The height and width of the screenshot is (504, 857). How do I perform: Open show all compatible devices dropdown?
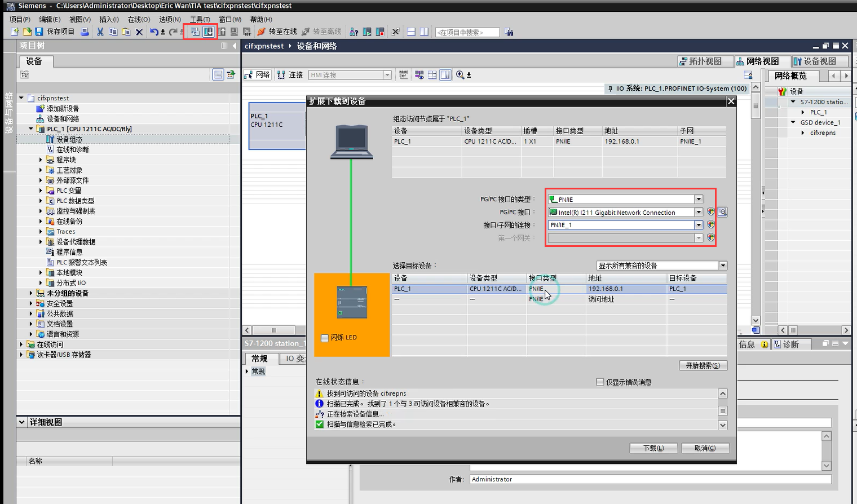coord(722,266)
